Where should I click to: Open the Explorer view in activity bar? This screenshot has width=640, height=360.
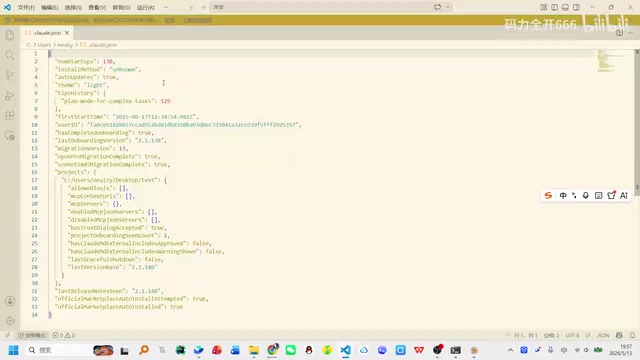pos(10,35)
